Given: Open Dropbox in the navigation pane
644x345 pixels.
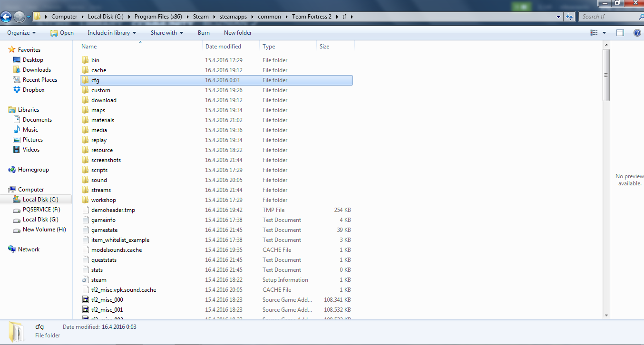Looking at the screenshot, I should (x=34, y=90).
